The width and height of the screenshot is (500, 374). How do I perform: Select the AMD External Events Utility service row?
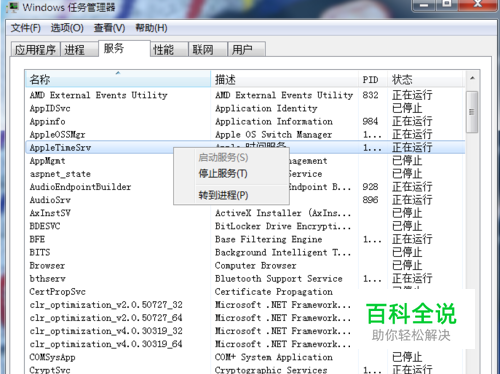(x=245, y=95)
